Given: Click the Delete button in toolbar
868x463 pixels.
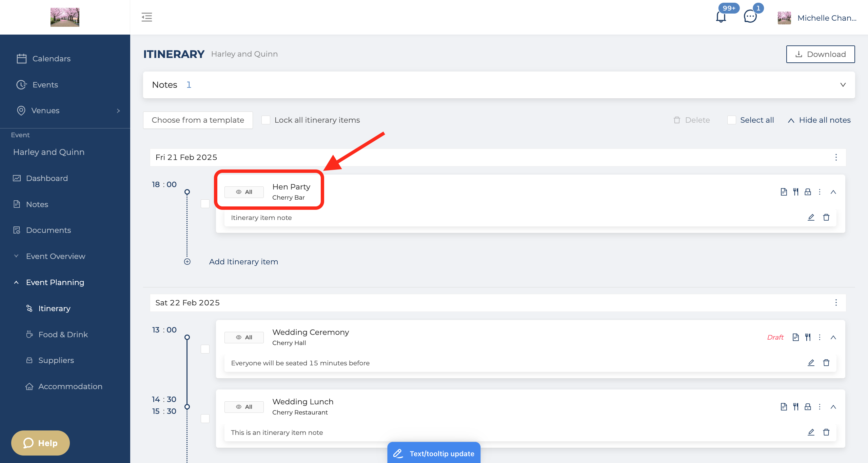Looking at the screenshot, I should [x=692, y=120].
